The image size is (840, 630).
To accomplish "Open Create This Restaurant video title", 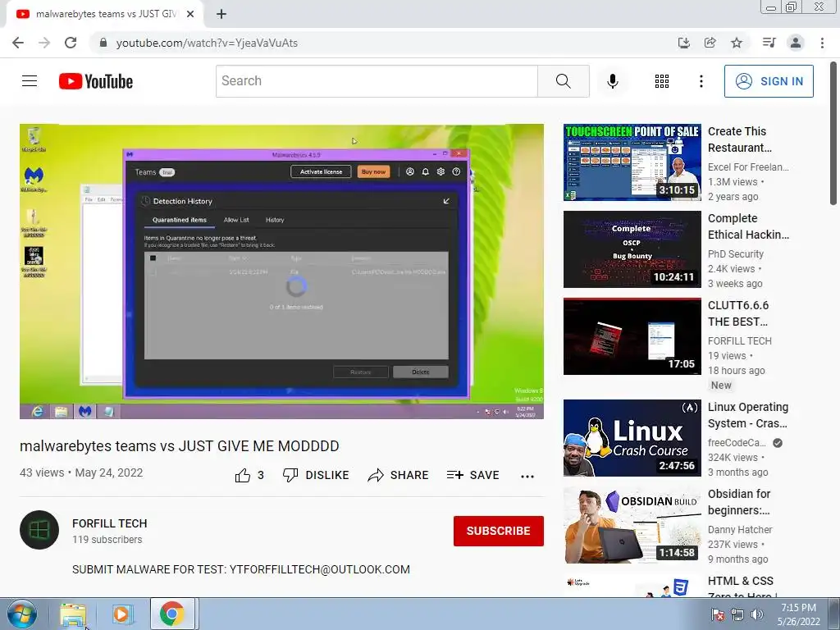I will pyautogui.click(x=740, y=139).
